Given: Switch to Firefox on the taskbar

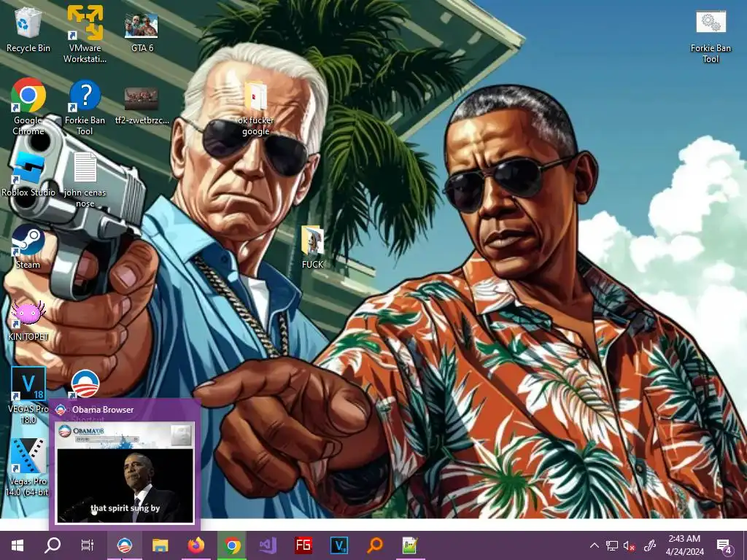Looking at the screenshot, I should tap(196, 545).
